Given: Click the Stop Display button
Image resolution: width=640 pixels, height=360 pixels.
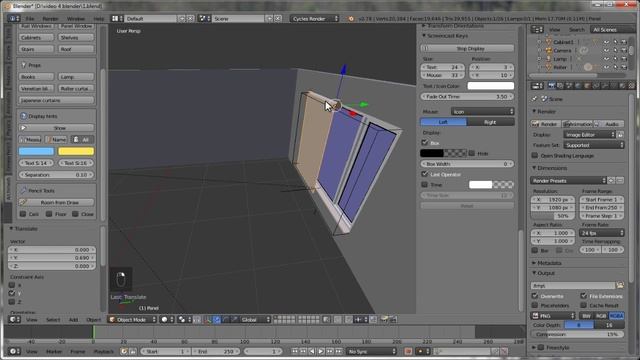Looking at the screenshot, I should [x=467, y=48].
